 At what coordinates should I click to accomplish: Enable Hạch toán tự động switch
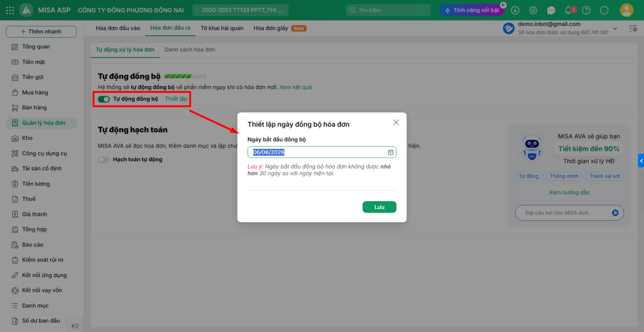point(104,160)
